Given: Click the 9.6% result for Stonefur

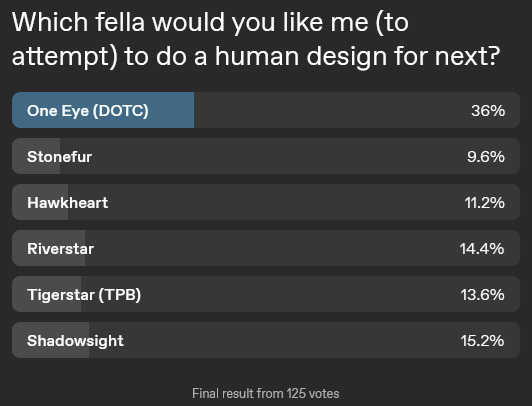Looking at the screenshot, I should (486, 157).
